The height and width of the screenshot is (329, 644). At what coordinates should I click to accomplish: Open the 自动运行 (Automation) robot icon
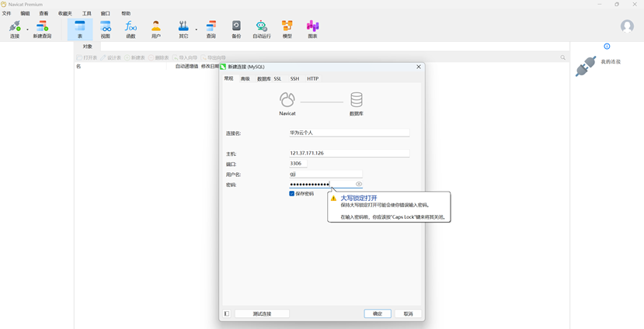262,29
